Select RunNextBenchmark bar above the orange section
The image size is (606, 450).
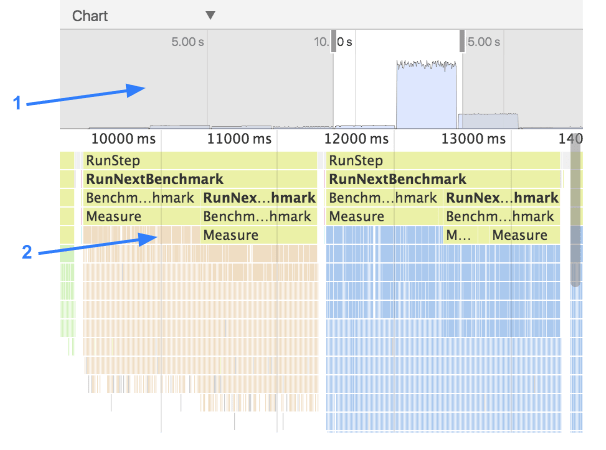200,179
